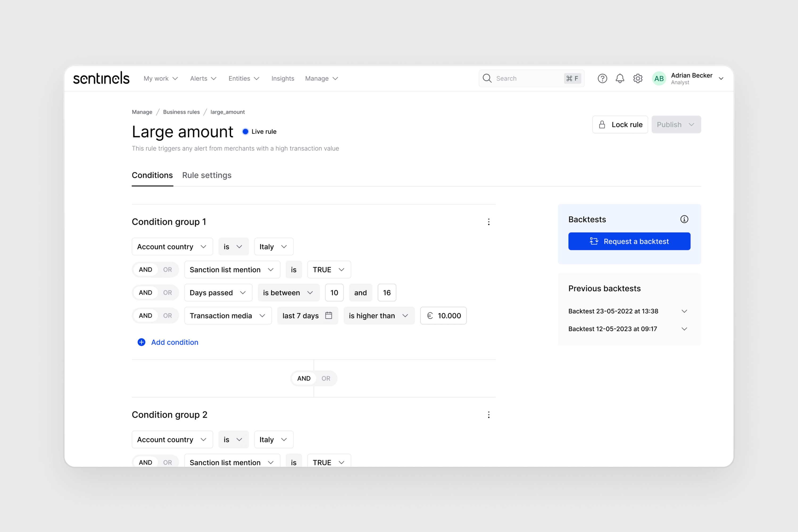Open the Alerts menu
798x532 pixels.
(x=203, y=78)
